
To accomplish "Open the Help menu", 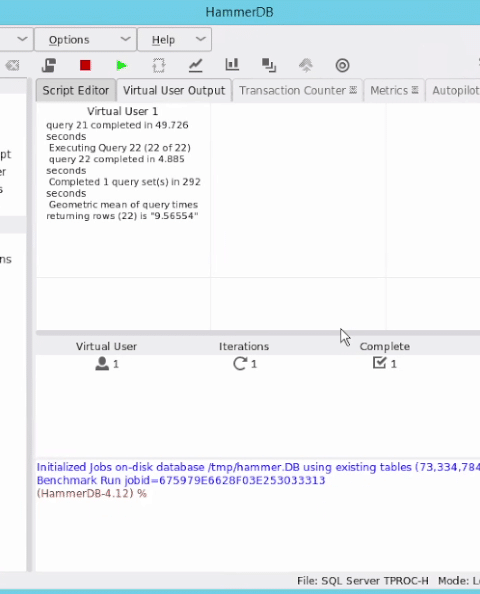I will coord(174,39).
